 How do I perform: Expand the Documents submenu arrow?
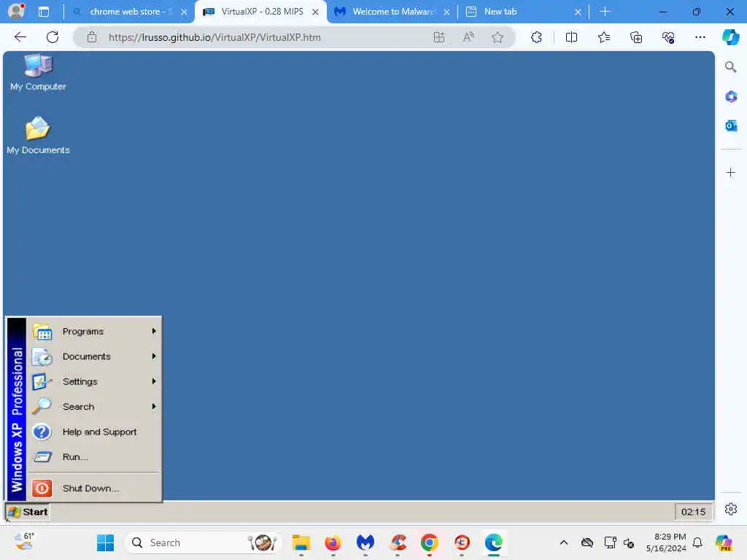pos(154,356)
